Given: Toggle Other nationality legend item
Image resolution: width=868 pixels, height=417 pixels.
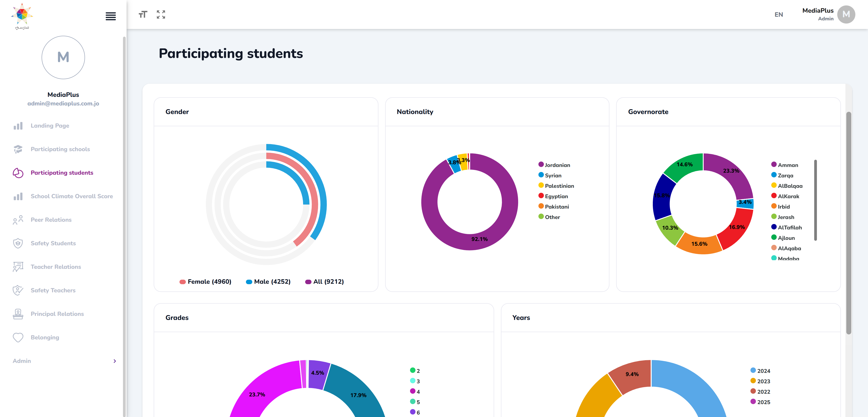Looking at the screenshot, I should (x=549, y=217).
